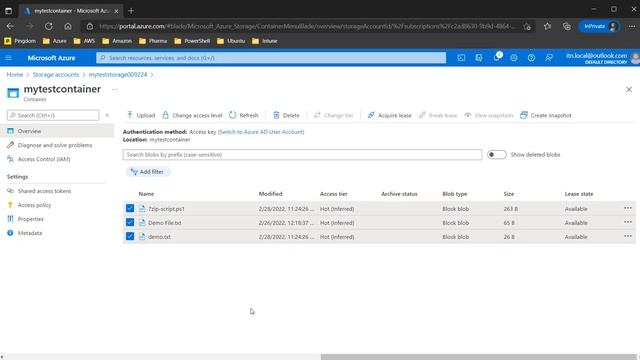Open Directories and subscriptions filter icon

click(479, 58)
